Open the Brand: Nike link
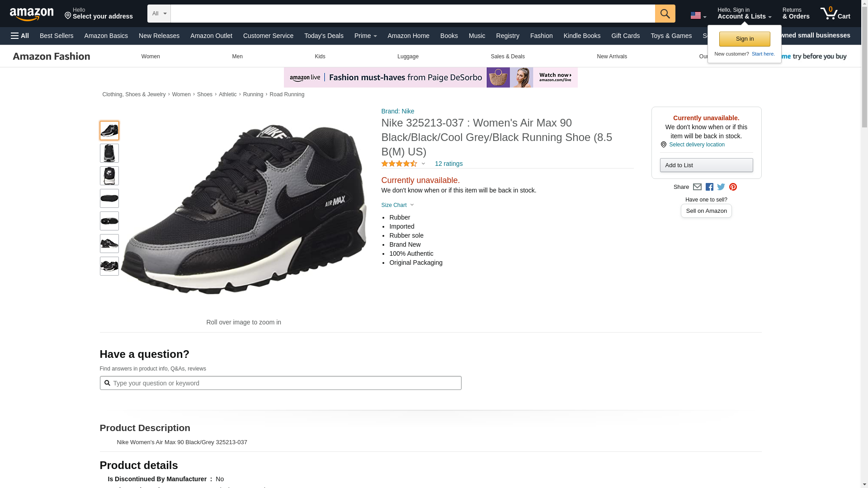The width and height of the screenshot is (868, 488). click(397, 111)
